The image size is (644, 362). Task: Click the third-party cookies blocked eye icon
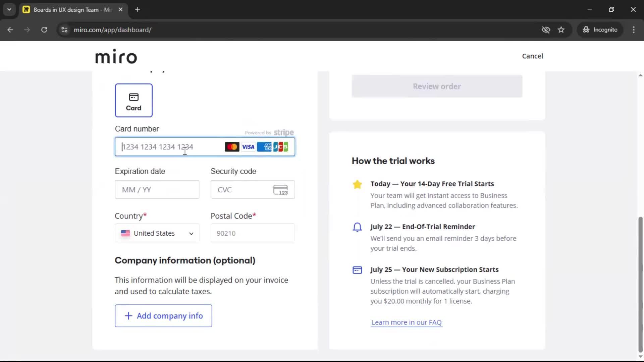(x=546, y=30)
